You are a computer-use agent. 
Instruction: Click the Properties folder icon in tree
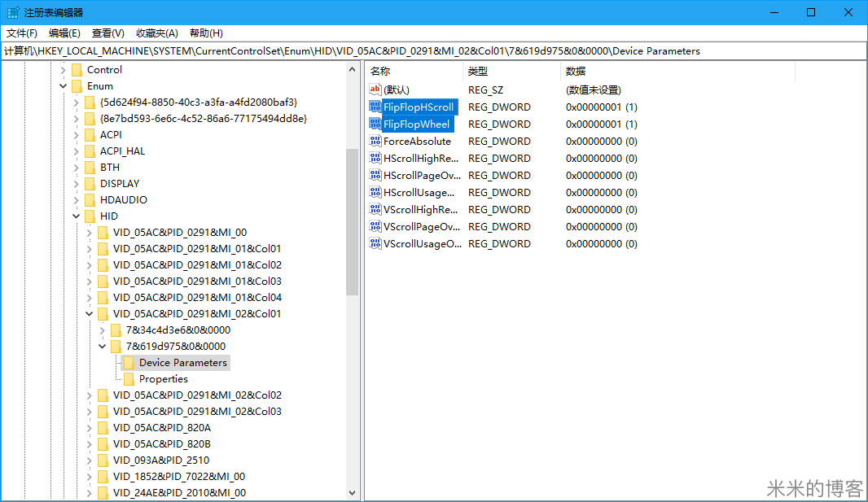tap(129, 379)
